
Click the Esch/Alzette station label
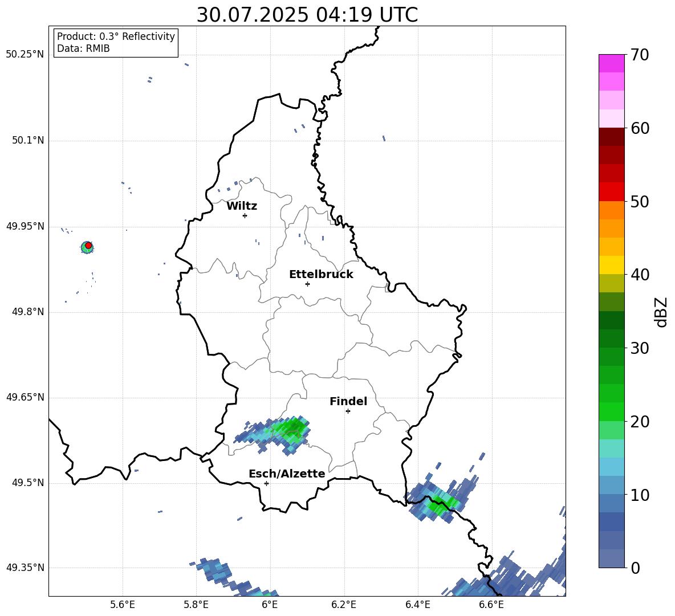pyautogui.click(x=287, y=474)
